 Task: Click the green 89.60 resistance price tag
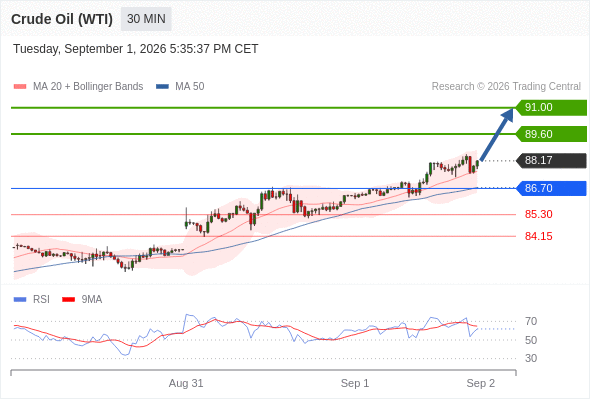tap(551, 134)
